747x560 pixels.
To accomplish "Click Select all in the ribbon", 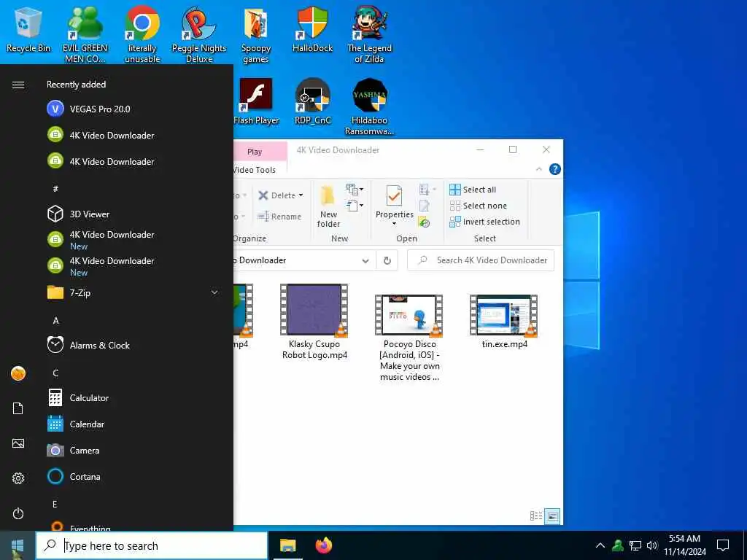I will click(473, 190).
